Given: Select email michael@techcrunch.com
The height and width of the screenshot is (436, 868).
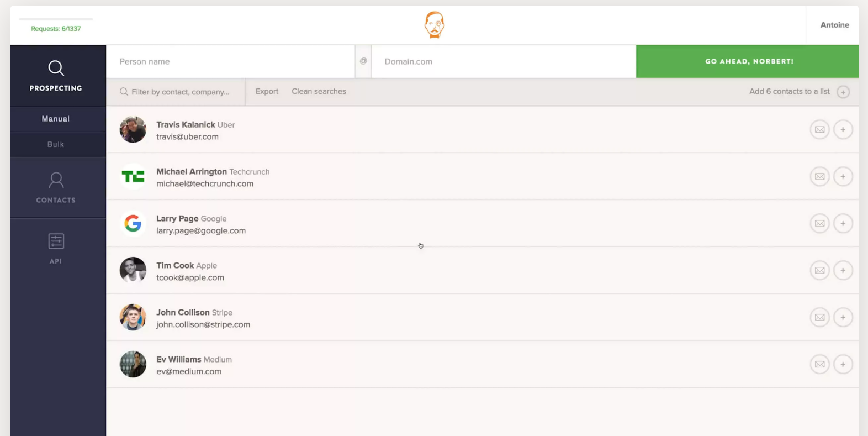Looking at the screenshot, I should [x=205, y=183].
